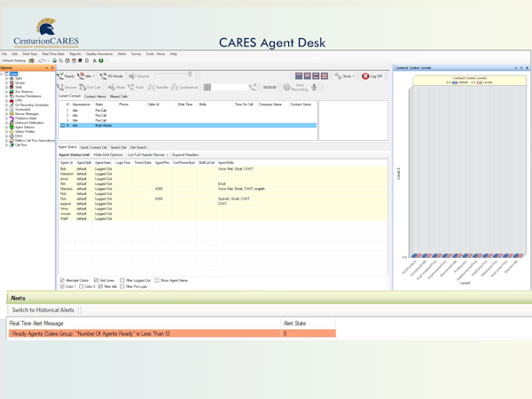Enable the Filter Logged Out checkbox
The image size is (532, 399).
click(x=122, y=280)
